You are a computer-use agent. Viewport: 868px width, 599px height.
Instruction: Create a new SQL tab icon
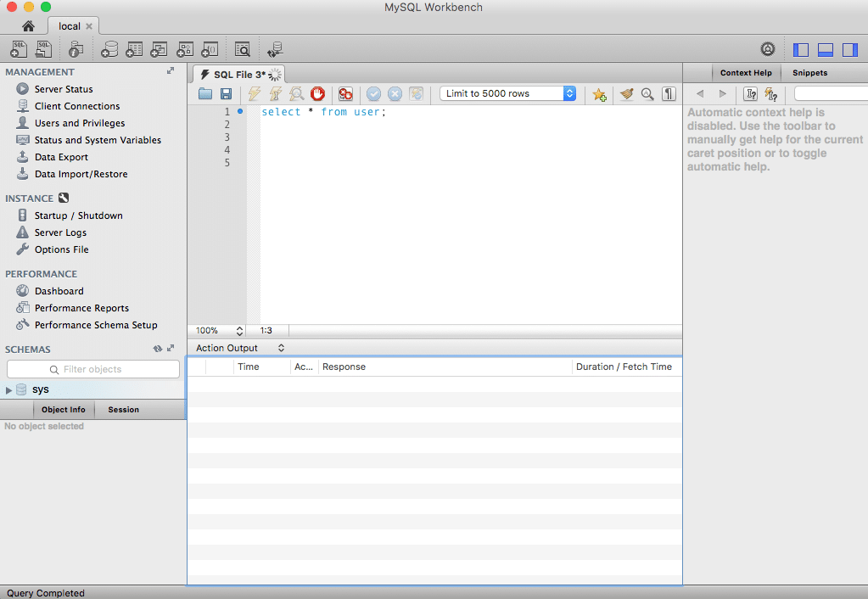[x=19, y=49]
